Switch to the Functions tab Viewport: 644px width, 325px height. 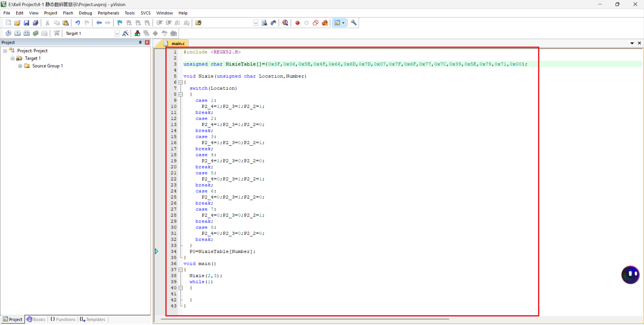[63, 319]
